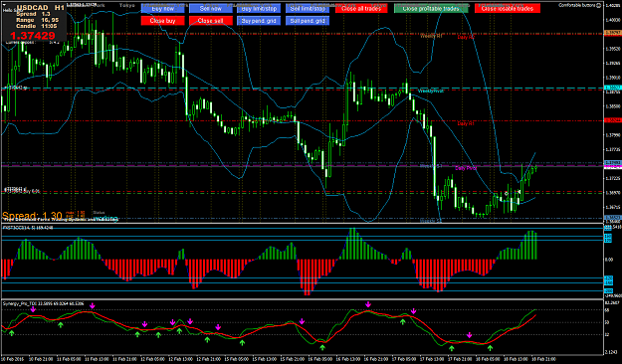Select the Weekly R1 level label
The image size is (622, 364).
coord(431,36)
